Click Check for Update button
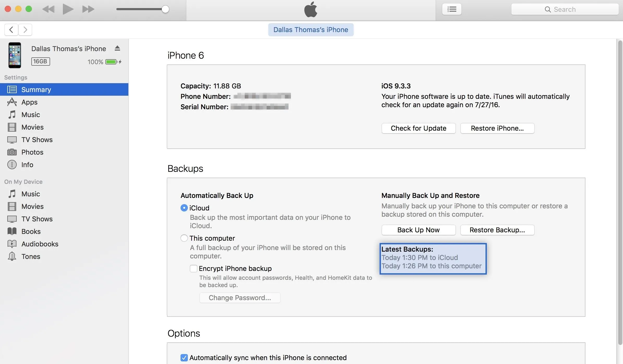The image size is (623, 364). (x=418, y=128)
